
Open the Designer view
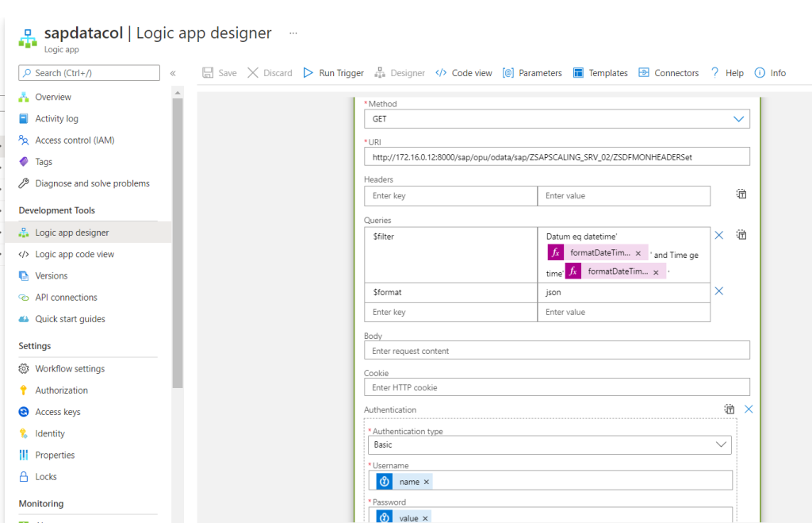click(400, 73)
